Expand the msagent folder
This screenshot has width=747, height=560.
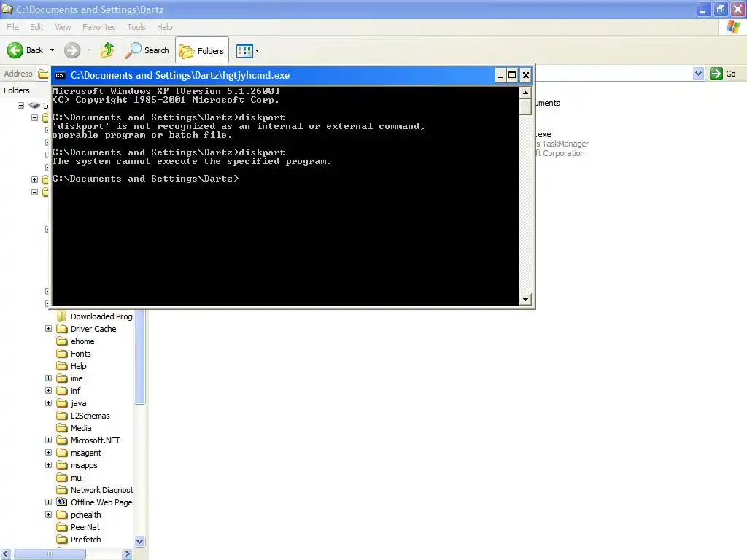pyautogui.click(x=48, y=452)
